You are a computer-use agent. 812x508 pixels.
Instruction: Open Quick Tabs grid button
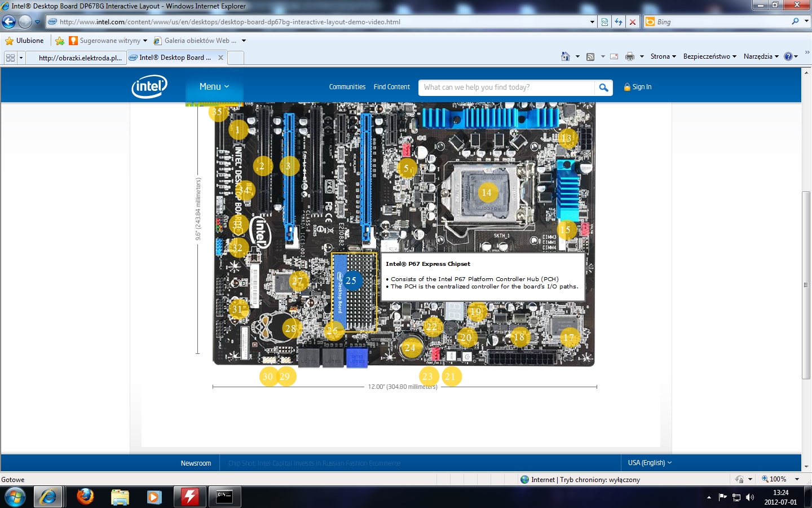click(x=10, y=58)
